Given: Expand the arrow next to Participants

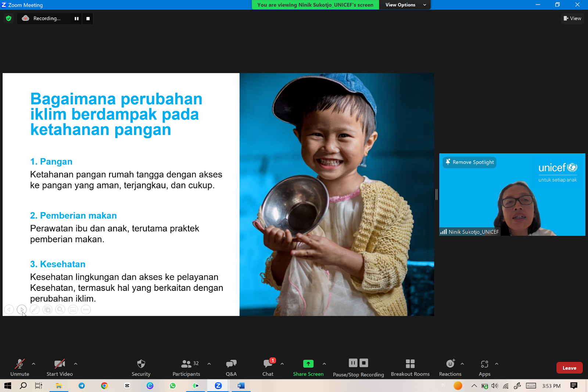Looking at the screenshot, I should click(209, 364).
